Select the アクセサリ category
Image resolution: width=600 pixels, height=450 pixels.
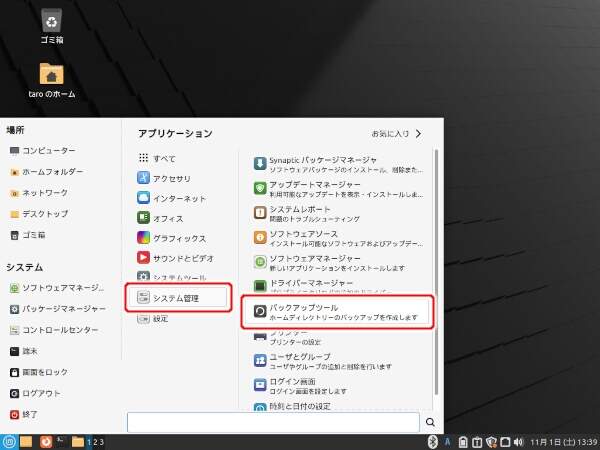pyautogui.click(x=164, y=178)
